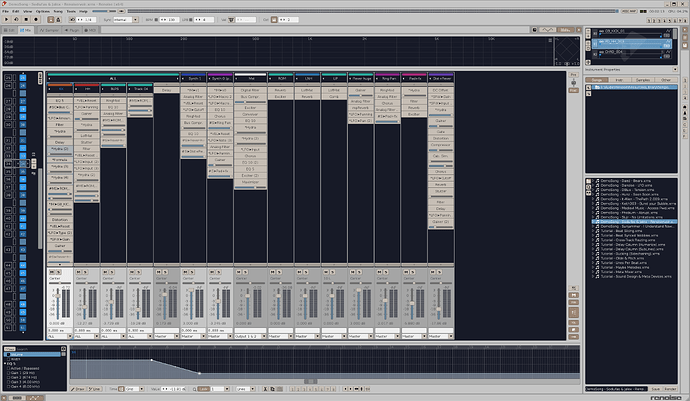Click the bottom-left X close panel icon
Screen dimensions: 690x401
pyautogui.click(x=5, y=398)
